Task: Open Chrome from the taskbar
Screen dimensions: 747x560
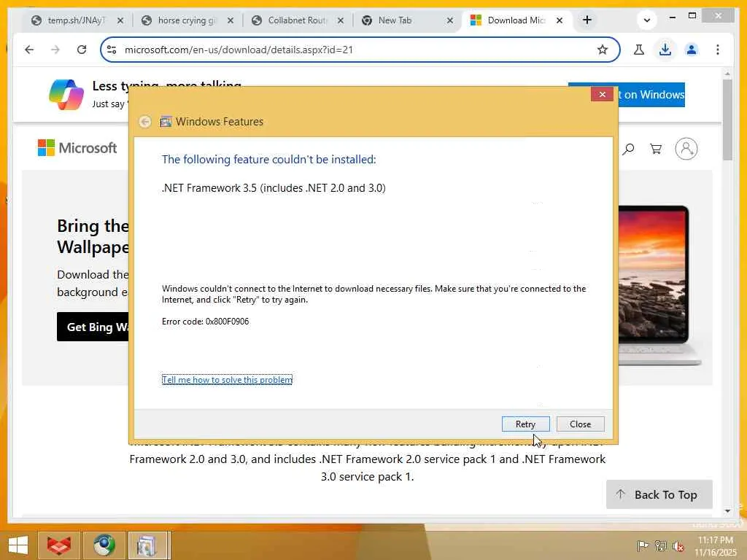Action: pyautogui.click(x=104, y=545)
